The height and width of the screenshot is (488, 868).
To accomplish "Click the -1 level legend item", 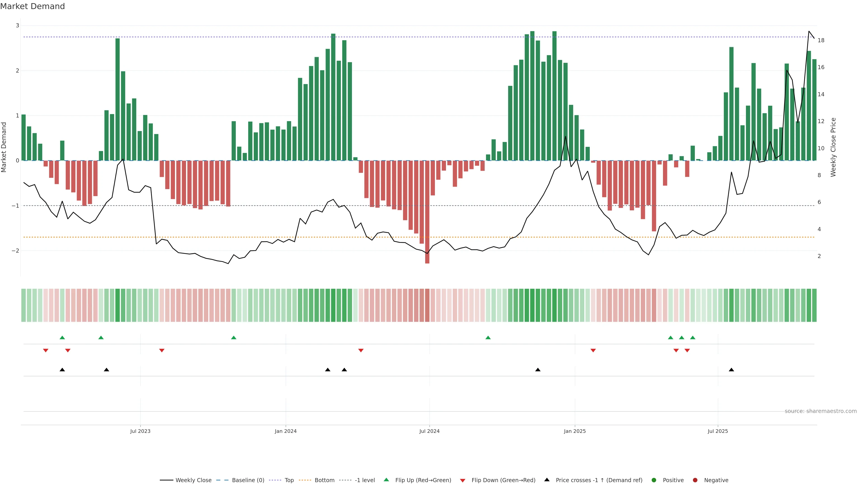I will [x=365, y=480].
